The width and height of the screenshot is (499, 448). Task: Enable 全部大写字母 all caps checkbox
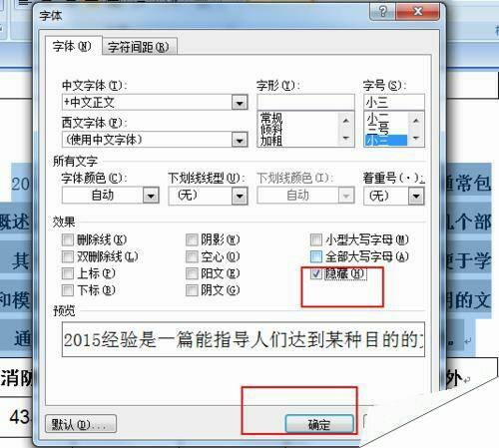point(315,256)
